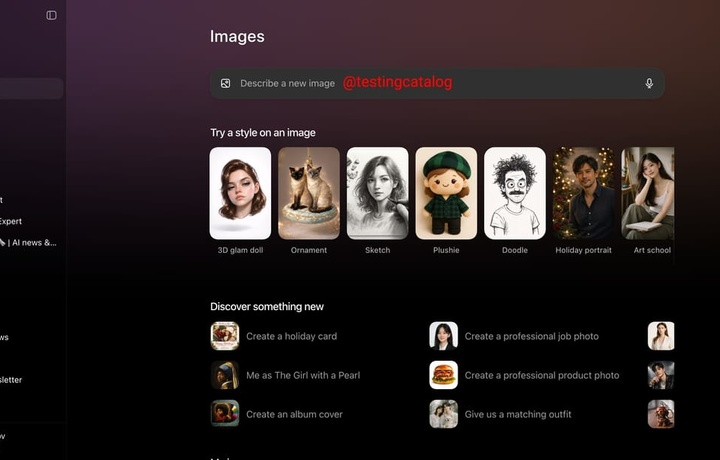Click the album cover thumbnail icon
Image resolution: width=720 pixels, height=460 pixels.
pos(224,414)
